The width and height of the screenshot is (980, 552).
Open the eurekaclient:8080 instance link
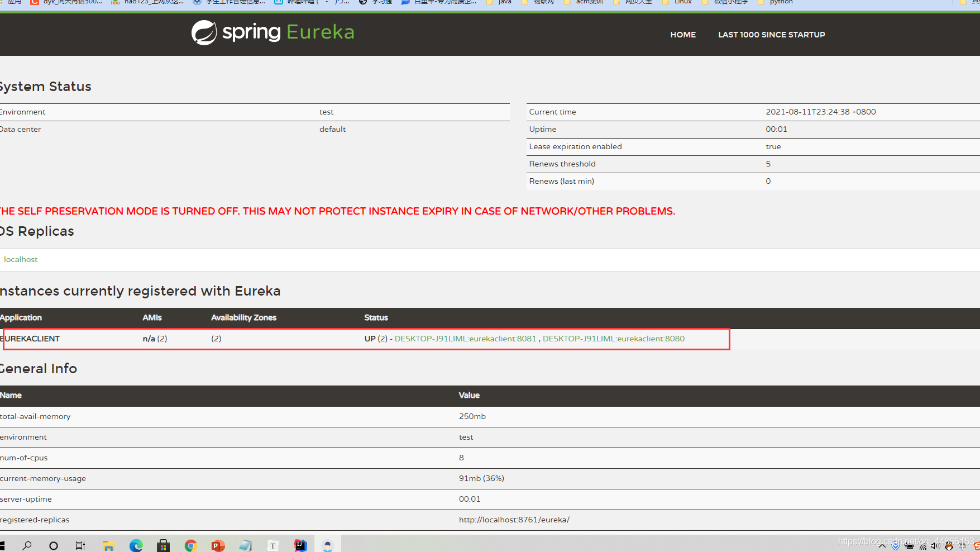pyautogui.click(x=614, y=339)
